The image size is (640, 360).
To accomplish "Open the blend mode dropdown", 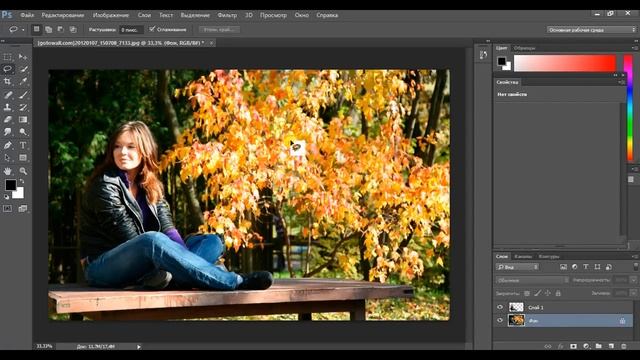I will coord(532,280).
